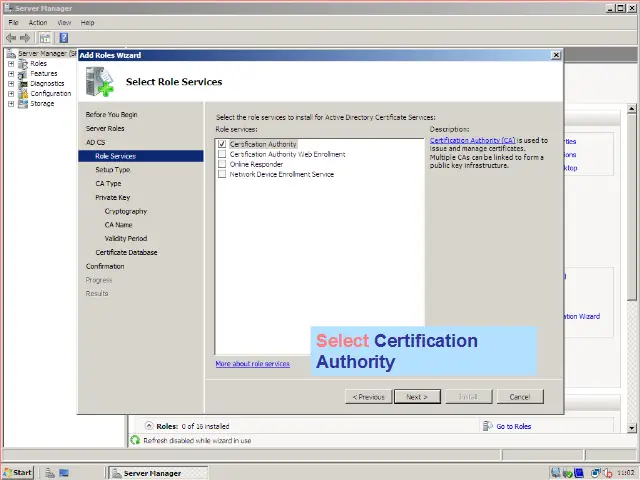Click the Server Manager taskbar button
The height and width of the screenshot is (480, 640).
point(158,473)
